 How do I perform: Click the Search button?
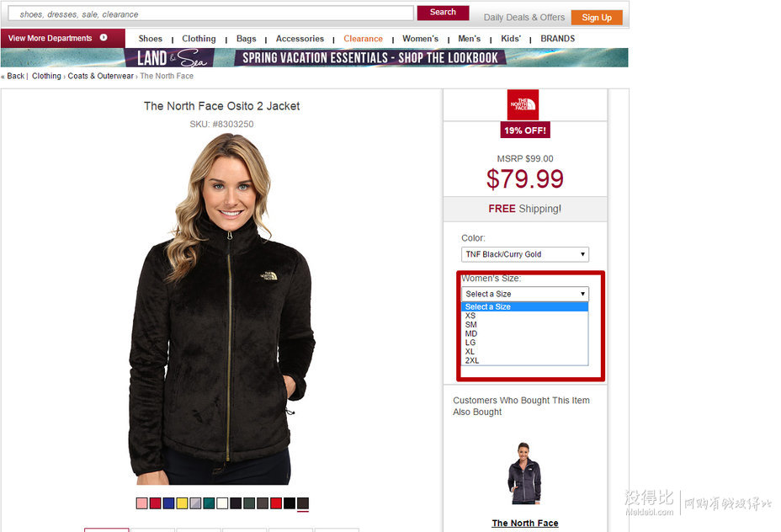[443, 13]
